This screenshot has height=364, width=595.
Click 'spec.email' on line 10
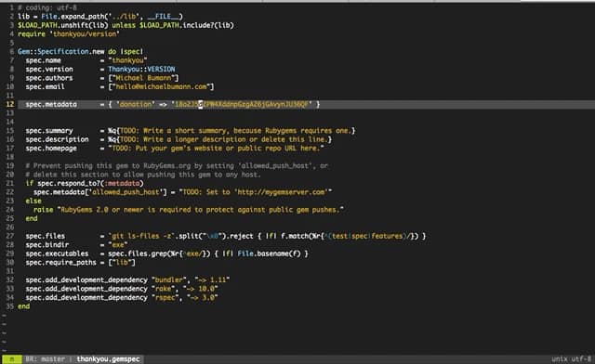46,87
